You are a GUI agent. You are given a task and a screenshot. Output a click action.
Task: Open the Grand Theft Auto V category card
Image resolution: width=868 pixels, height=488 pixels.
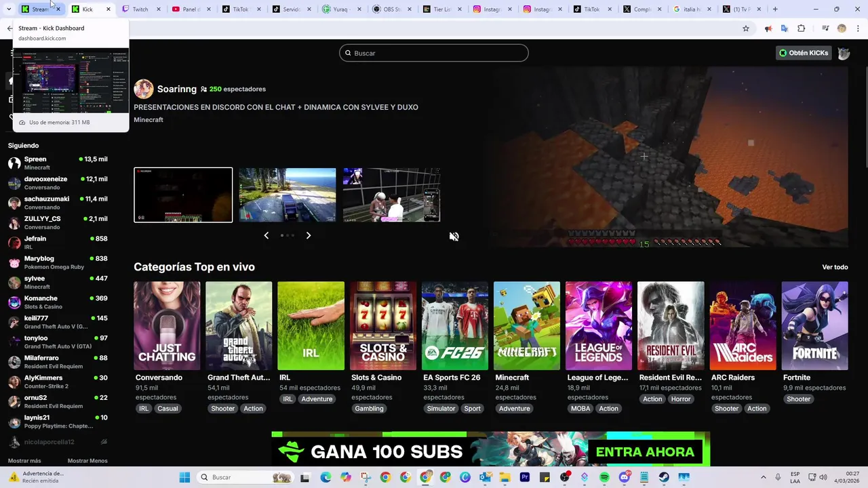click(239, 326)
